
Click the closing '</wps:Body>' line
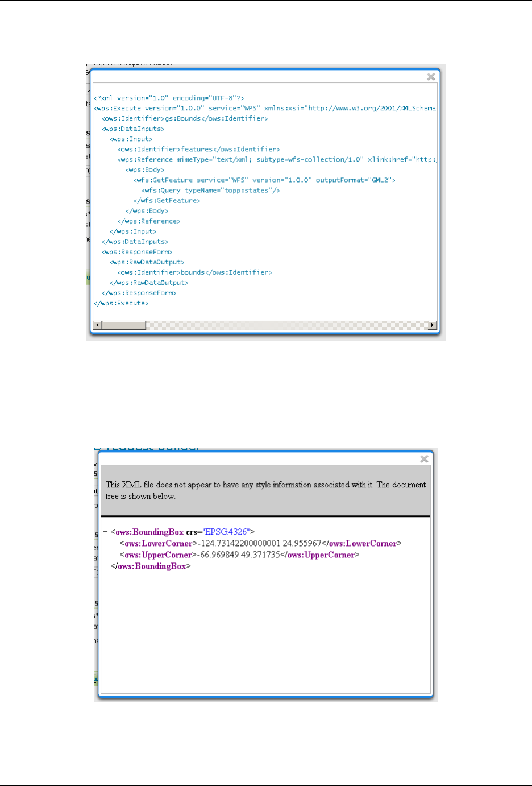point(147,210)
